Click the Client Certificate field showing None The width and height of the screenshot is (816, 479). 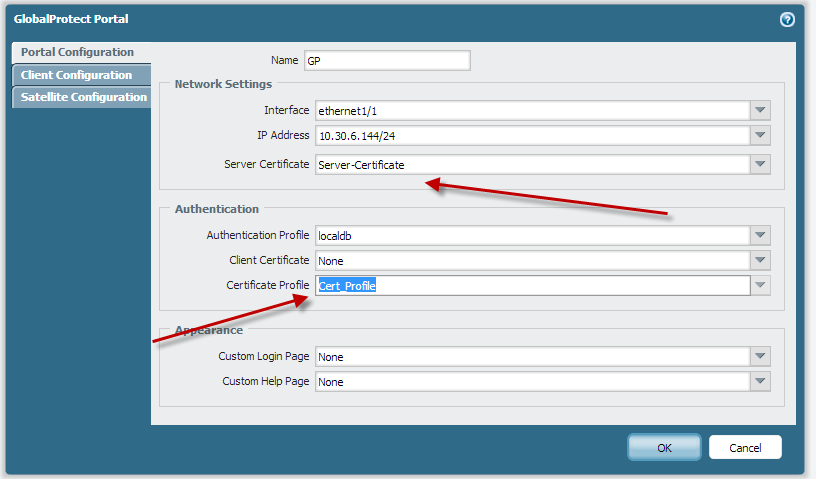click(533, 260)
